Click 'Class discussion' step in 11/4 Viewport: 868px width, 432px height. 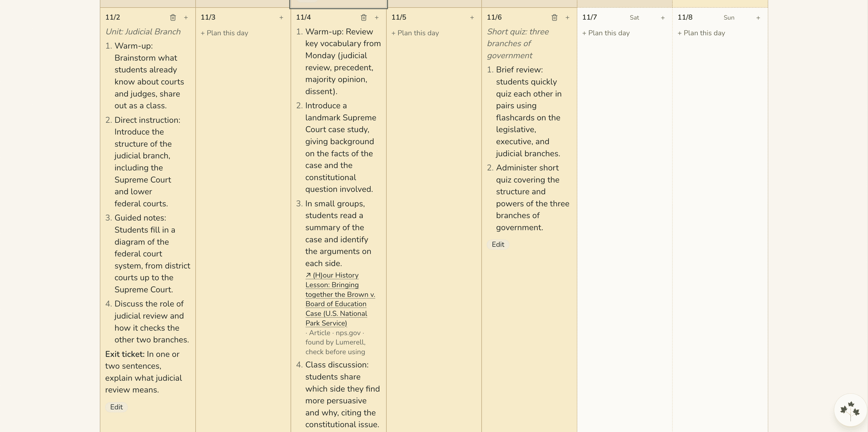pyautogui.click(x=342, y=395)
